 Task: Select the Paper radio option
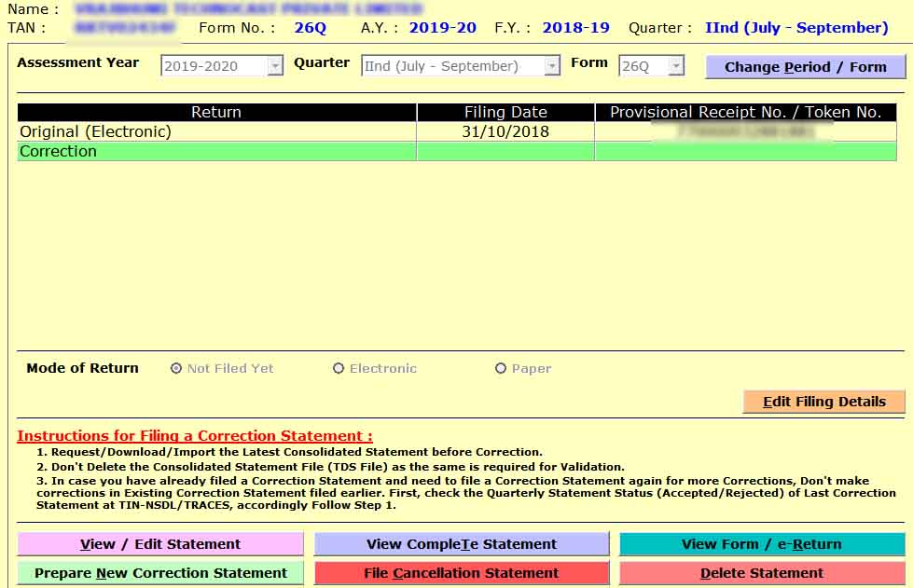pyautogui.click(x=501, y=368)
